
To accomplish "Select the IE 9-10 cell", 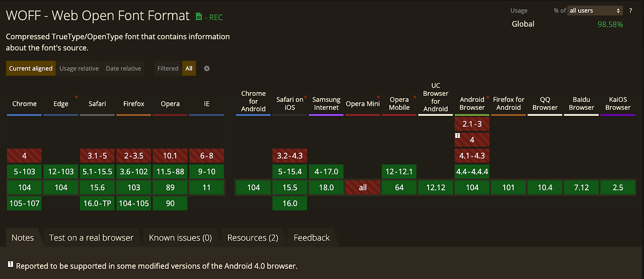I will tap(207, 172).
